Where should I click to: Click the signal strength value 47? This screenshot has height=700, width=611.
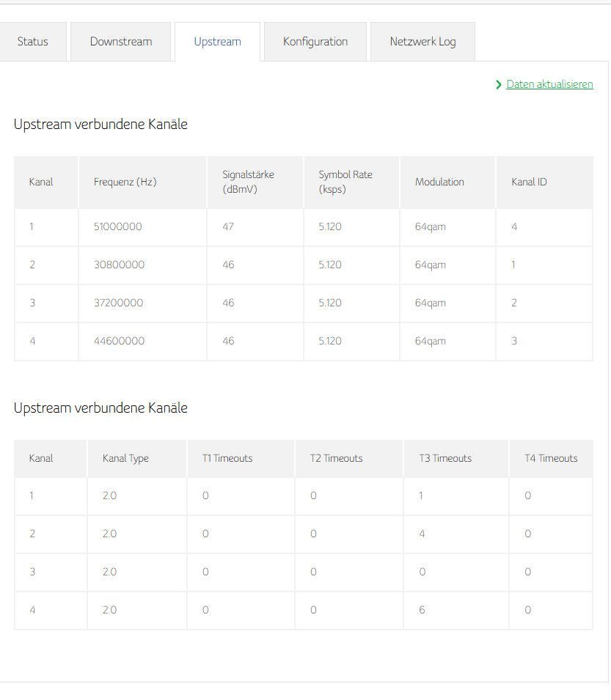tap(228, 227)
